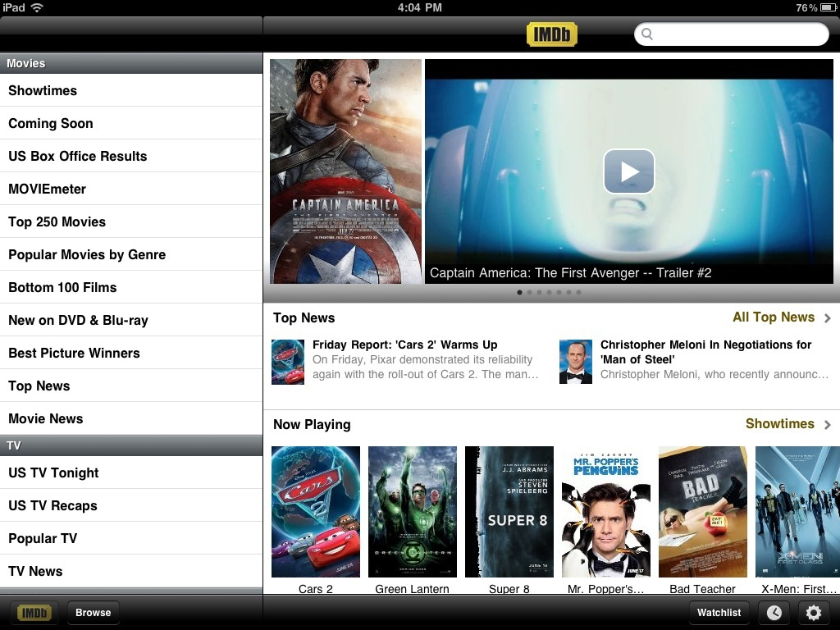Tap the IMDb home button at bottom left
The image size is (840, 630).
point(34,612)
